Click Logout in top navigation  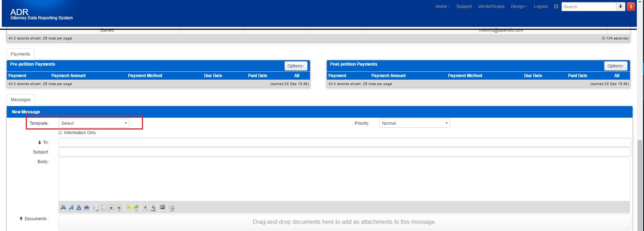[x=541, y=6]
